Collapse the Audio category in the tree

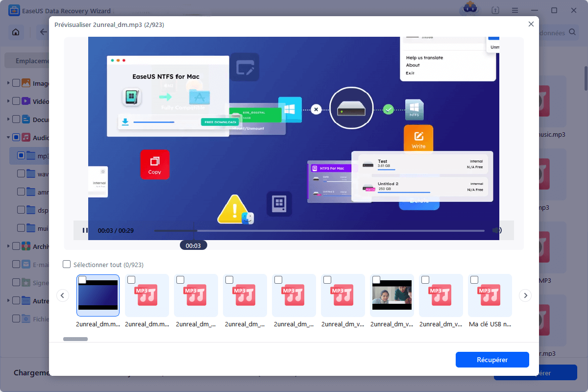tap(8, 138)
